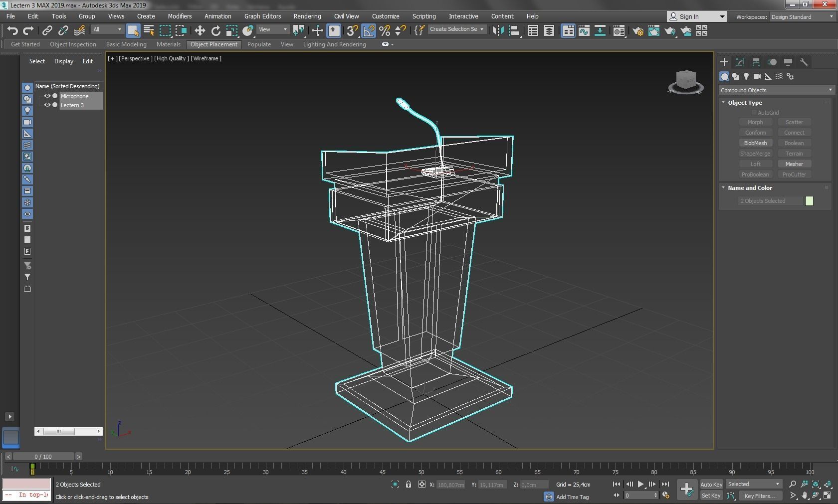This screenshot has width=838, height=504.
Task: Click the BlobMesh object type button
Action: click(x=755, y=143)
